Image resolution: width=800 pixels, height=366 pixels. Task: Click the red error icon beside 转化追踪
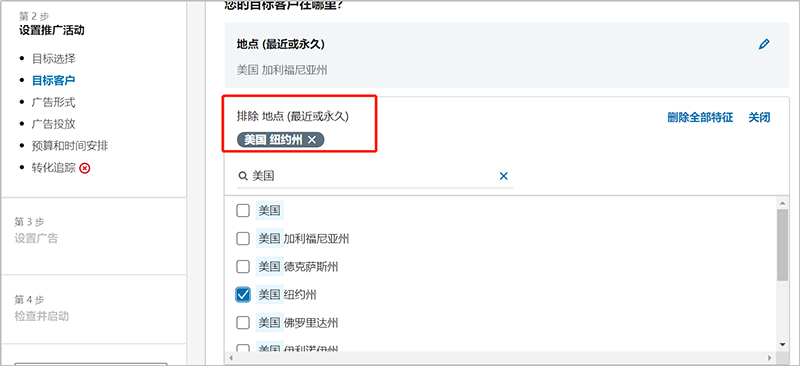click(x=85, y=168)
